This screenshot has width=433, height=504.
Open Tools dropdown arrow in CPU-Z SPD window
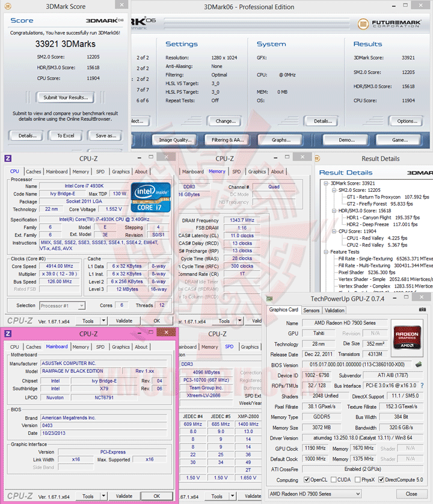coord(232,496)
